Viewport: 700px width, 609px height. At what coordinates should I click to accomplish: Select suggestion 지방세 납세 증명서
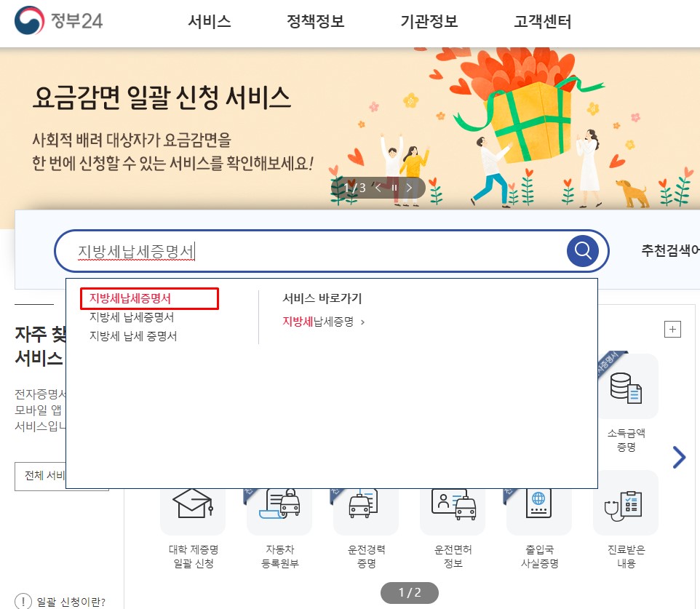[133, 336]
